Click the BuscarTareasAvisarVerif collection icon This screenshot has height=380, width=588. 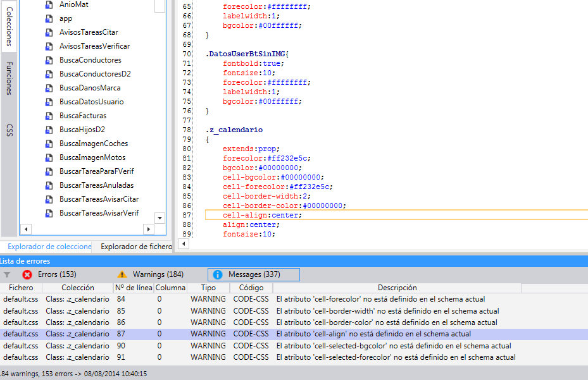click(x=49, y=213)
